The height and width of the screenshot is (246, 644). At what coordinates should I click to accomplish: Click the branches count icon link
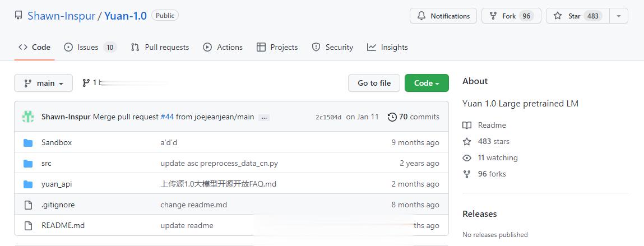coord(86,83)
